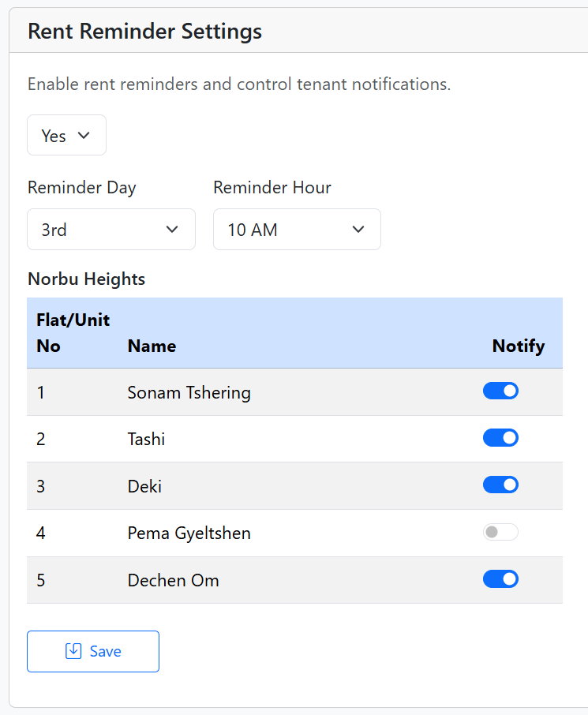
Task: Disable notifications for Sonam Tshering
Action: (x=500, y=391)
